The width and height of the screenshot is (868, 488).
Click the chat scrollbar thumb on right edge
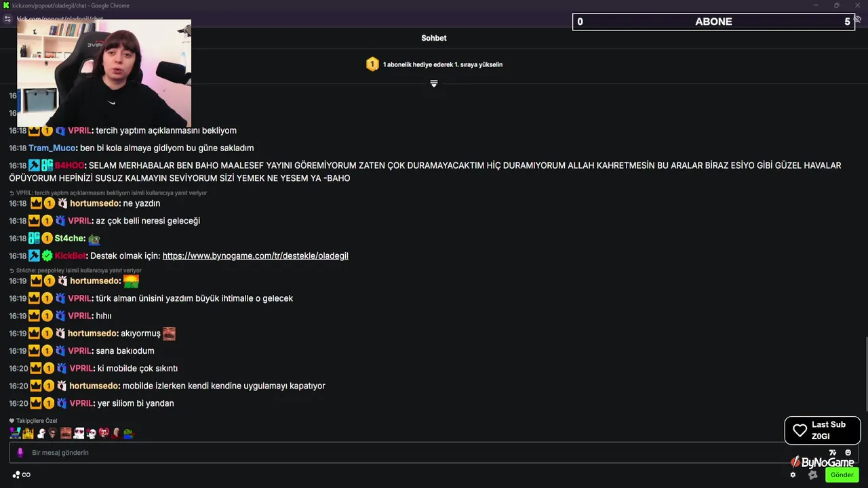point(865,373)
